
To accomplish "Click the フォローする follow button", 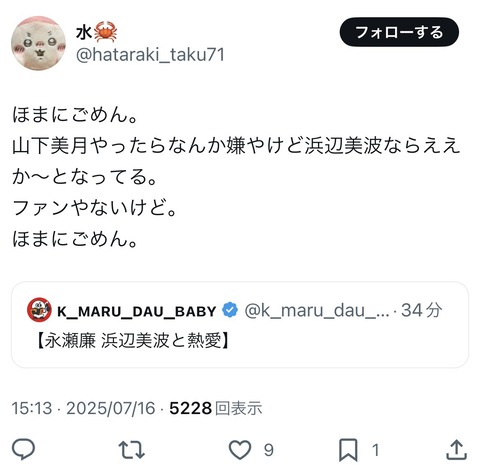I will 399,32.
